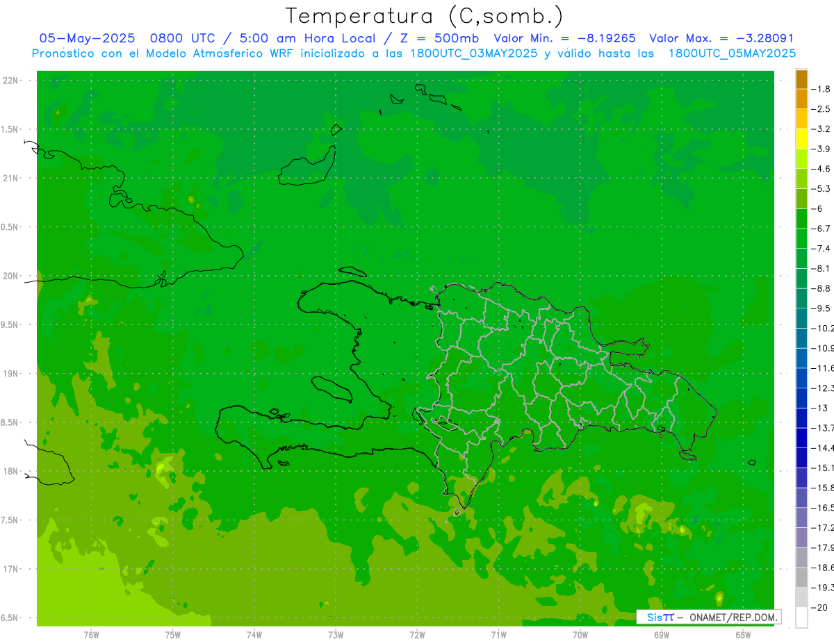Click the '-7.4' colorbar label
The height and width of the screenshot is (644, 834).
tap(821, 248)
